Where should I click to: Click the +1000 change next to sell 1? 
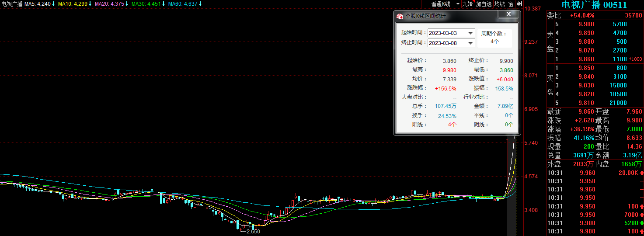[636, 59]
